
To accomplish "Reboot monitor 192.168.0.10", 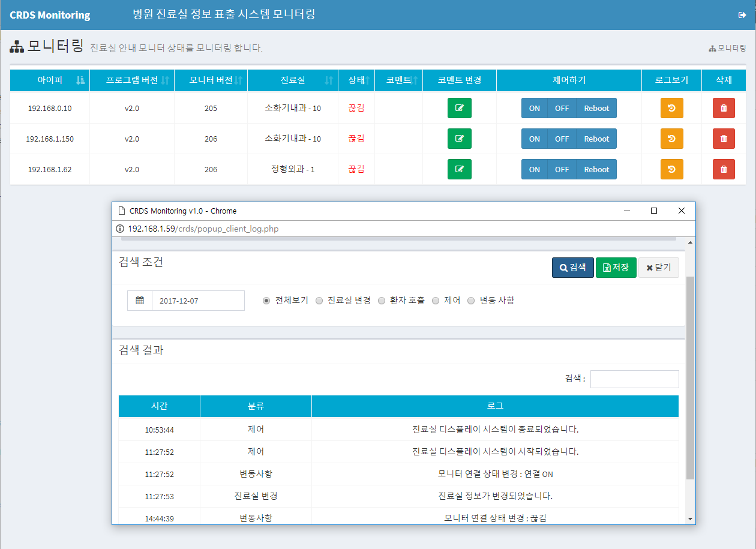I will [596, 108].
